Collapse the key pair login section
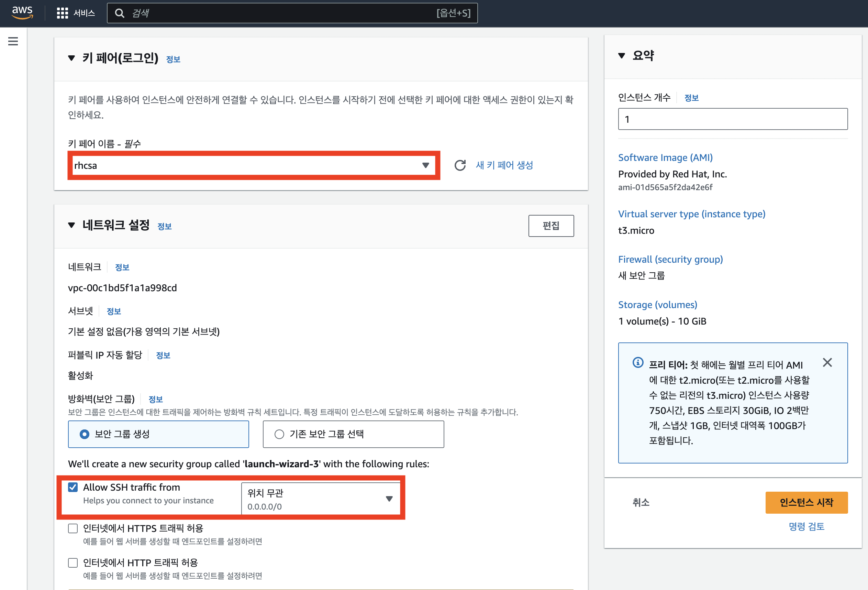The width and height of the screenshot is (868, 590). pyautogui.click(x=72, y=58)
